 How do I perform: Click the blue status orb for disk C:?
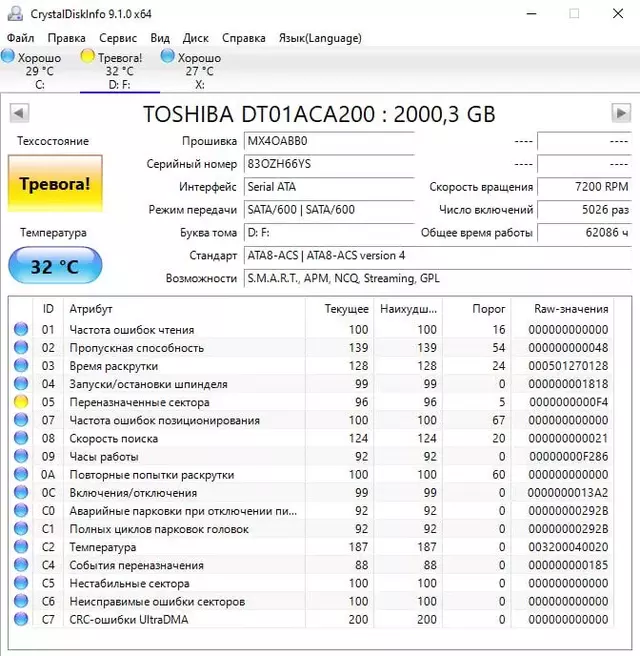(x=8, y=56)
